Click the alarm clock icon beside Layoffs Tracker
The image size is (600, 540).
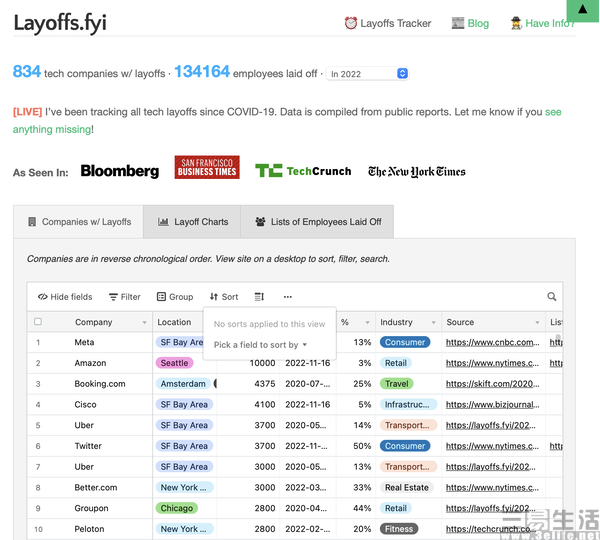350,23
